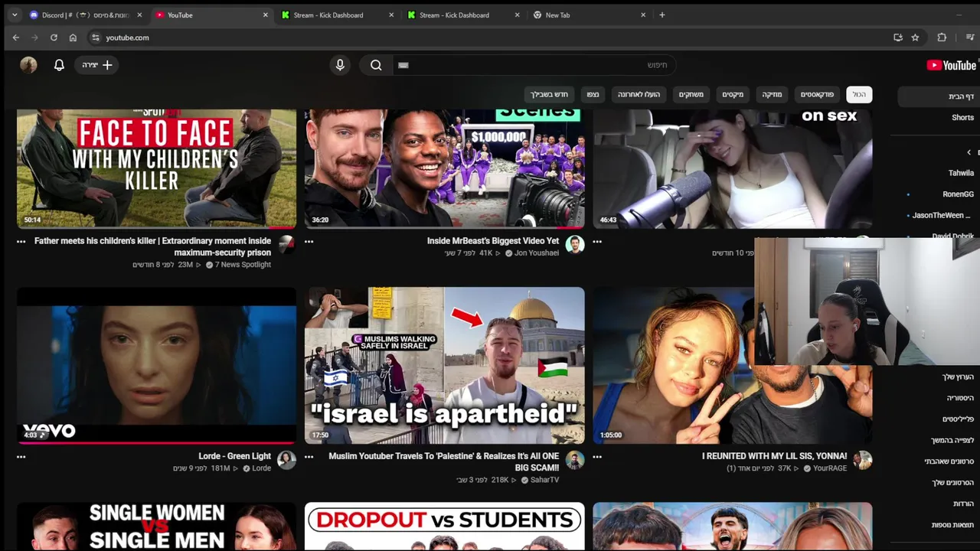980x551 pixels.
Task: Click browser back arrow
Action: 16,37
